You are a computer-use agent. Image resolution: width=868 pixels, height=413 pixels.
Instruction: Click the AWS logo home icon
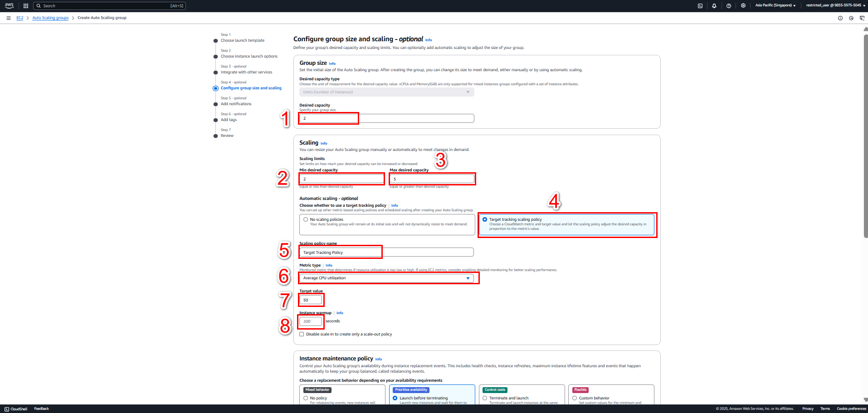(9, 6)
